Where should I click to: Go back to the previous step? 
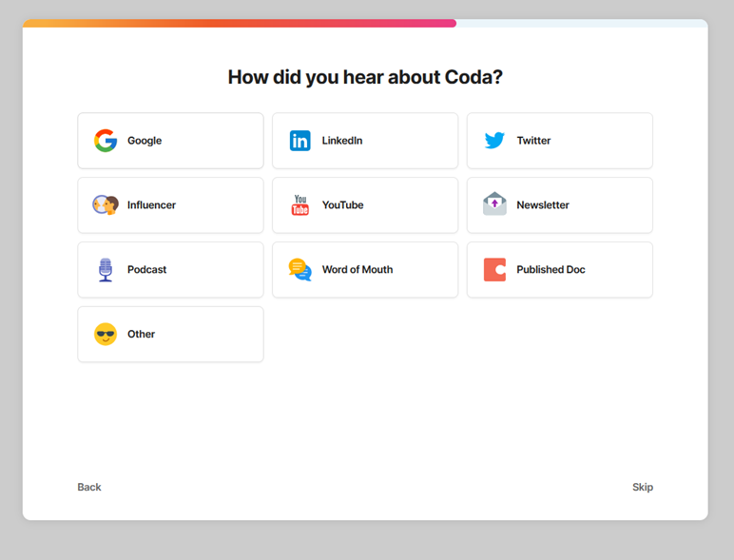pyautogui.click(x=89, y=487)
